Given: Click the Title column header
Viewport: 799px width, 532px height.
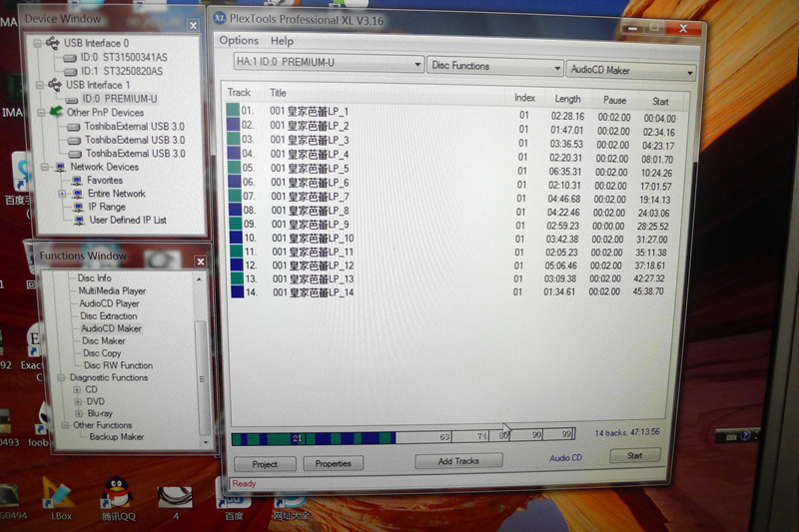Looking at the screenshot, I should point(278,93).
